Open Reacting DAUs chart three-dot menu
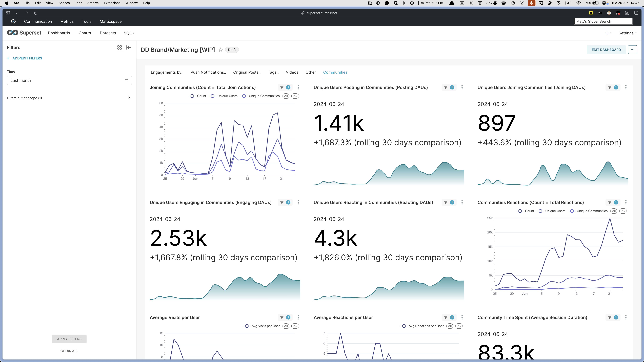Screen dimensions: 644x362 462,202
